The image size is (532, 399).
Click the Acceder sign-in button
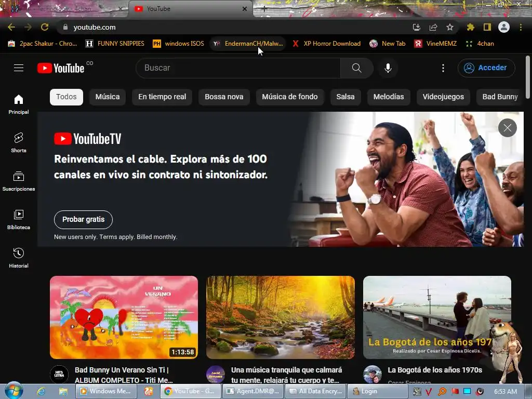(x=486, y=68)
